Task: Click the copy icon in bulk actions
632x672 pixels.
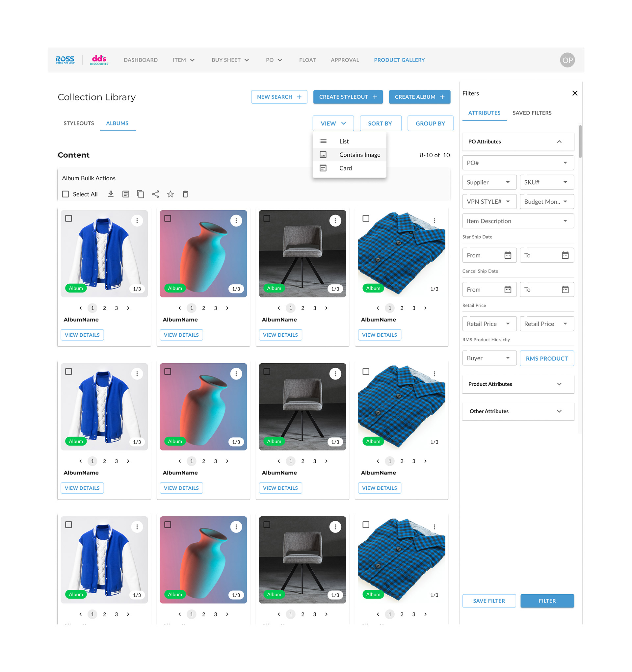Action: point(140,194)
